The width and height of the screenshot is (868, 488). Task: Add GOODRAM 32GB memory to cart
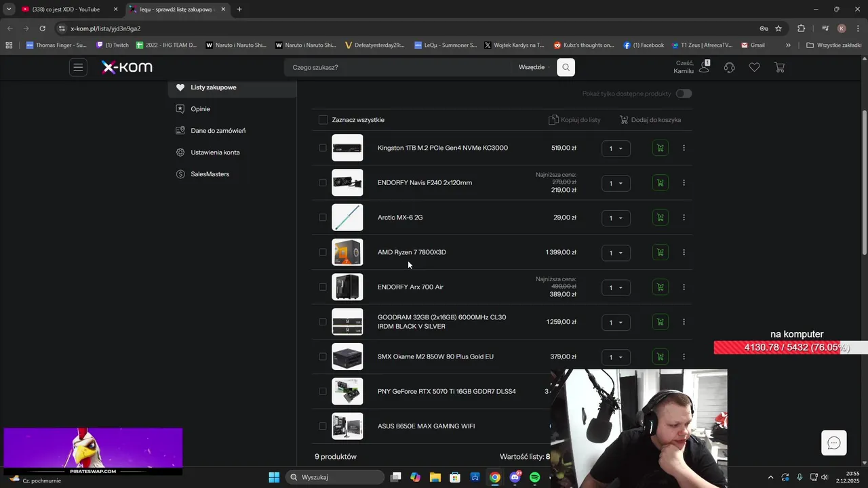[x=660, y=322]
